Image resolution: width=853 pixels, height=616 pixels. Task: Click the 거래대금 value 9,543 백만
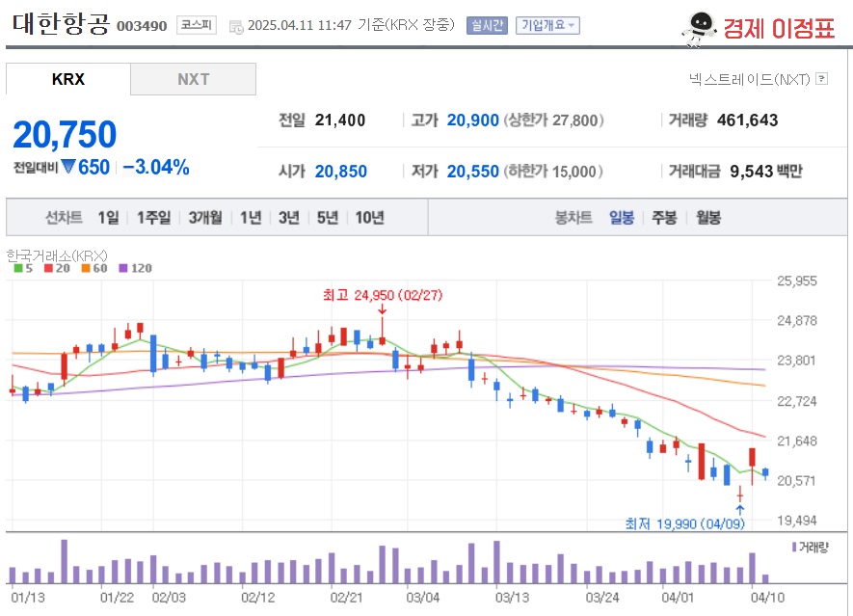[x=766, y=172]
